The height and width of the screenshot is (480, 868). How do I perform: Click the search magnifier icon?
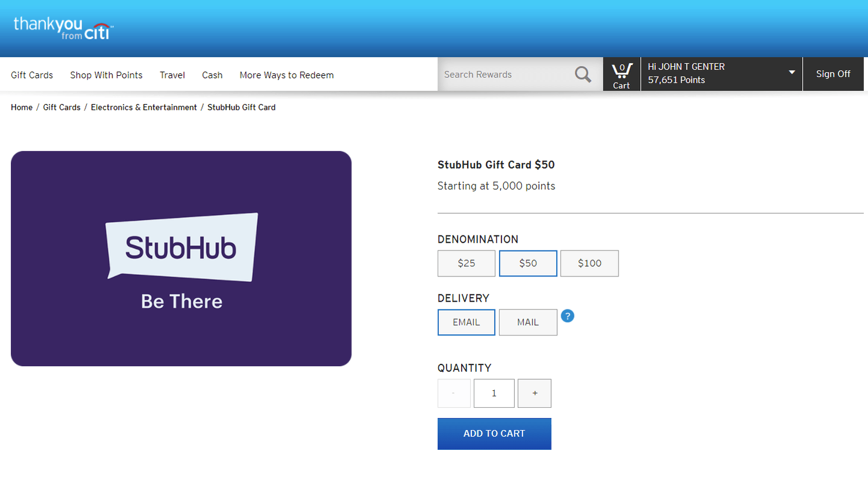pyautogui.click(x=582, y=75)
